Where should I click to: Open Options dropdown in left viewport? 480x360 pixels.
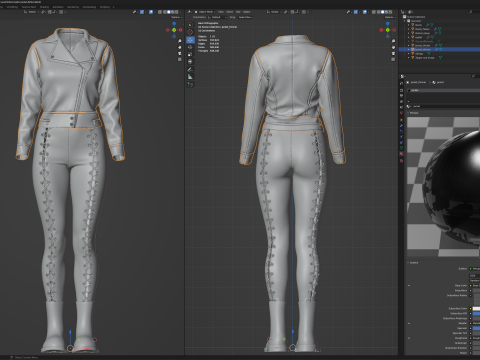(176, 17)
